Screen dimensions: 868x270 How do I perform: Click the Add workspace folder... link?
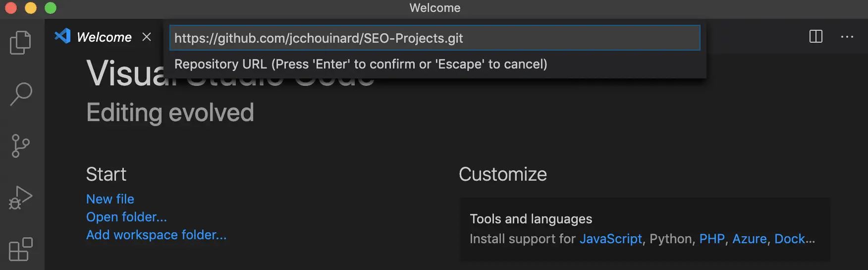pyautogui.click(x=156, y=235)
